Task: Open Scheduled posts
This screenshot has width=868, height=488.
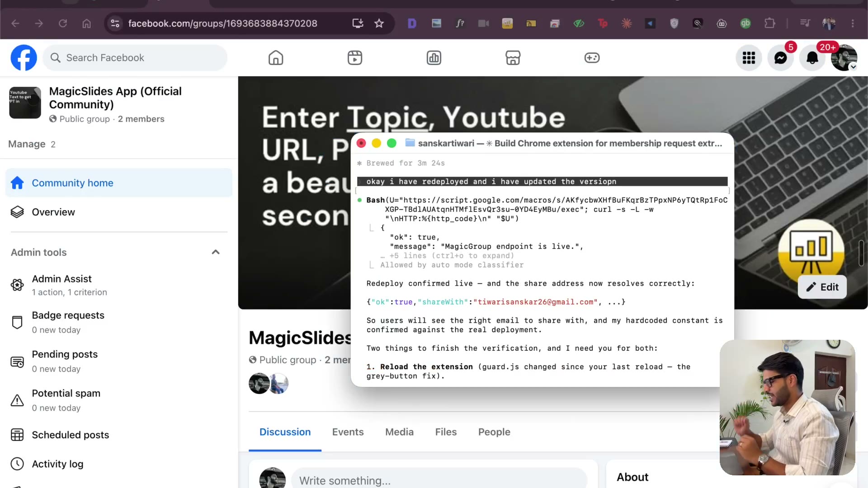Action: (x=119, y=435)
